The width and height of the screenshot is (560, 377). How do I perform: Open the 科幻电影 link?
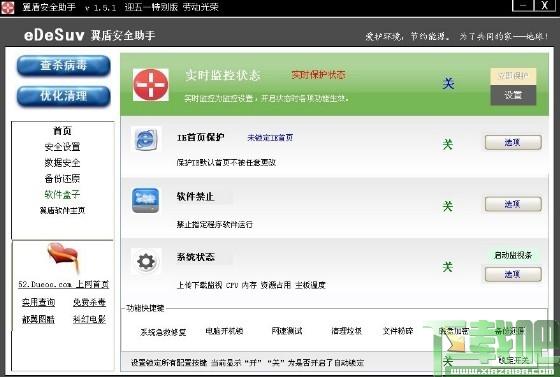pos(89,319)
